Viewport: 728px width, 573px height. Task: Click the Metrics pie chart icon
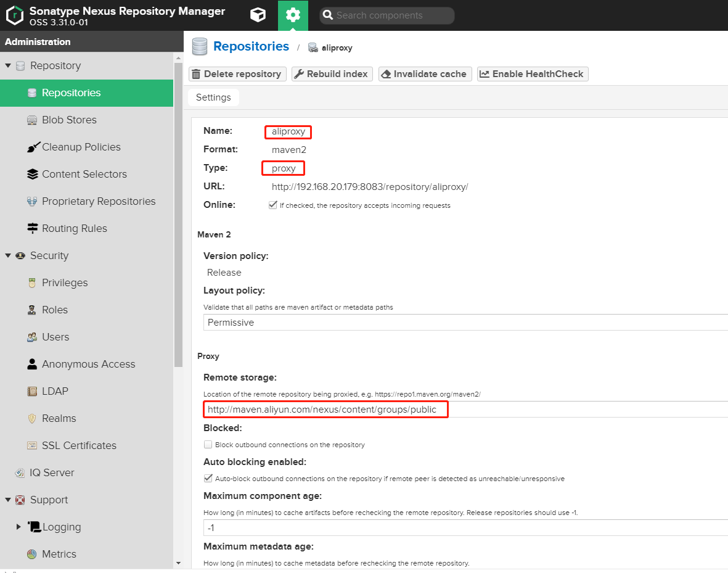click(32, 554)
